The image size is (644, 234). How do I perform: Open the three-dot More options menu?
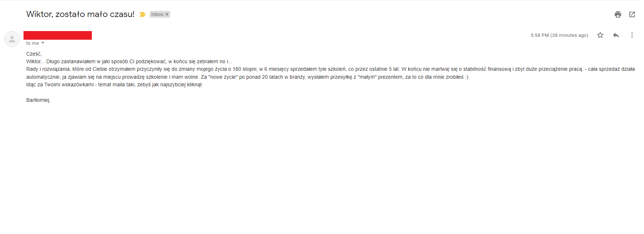pos(632,35)
